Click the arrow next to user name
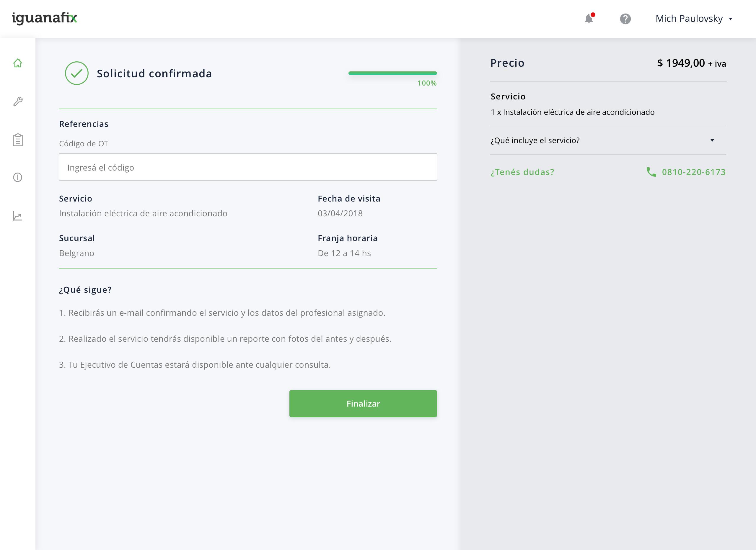 [x=731, y=19]
